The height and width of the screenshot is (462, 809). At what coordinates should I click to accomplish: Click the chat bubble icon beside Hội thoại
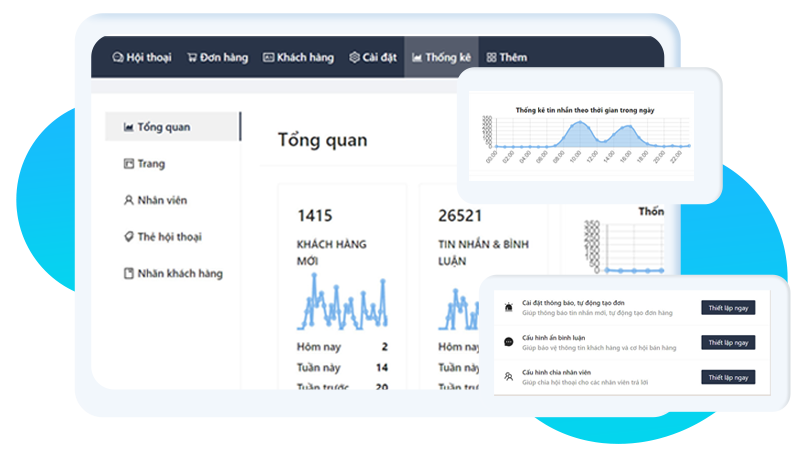coord(118,58)
